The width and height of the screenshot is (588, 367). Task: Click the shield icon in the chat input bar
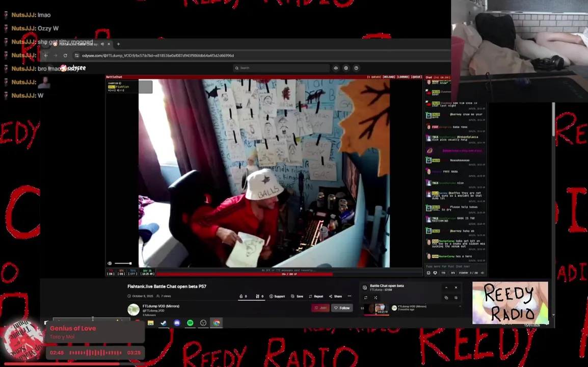tap(435, 273)
